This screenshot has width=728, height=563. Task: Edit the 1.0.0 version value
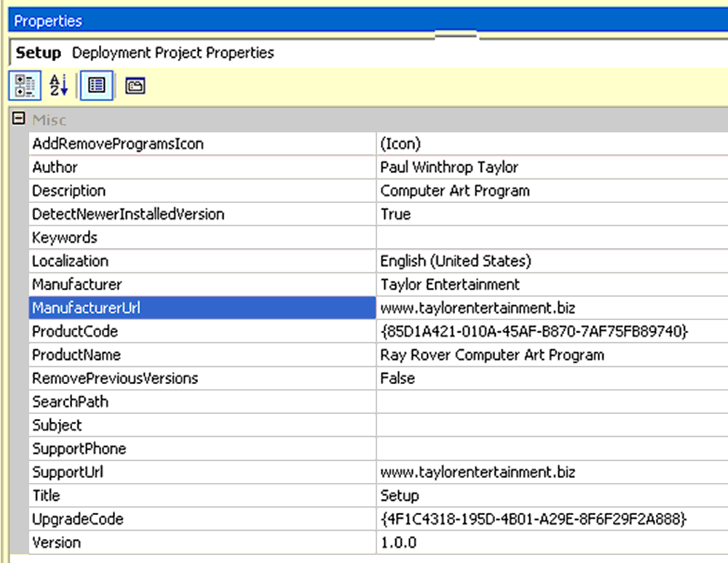tap(553, 542)
